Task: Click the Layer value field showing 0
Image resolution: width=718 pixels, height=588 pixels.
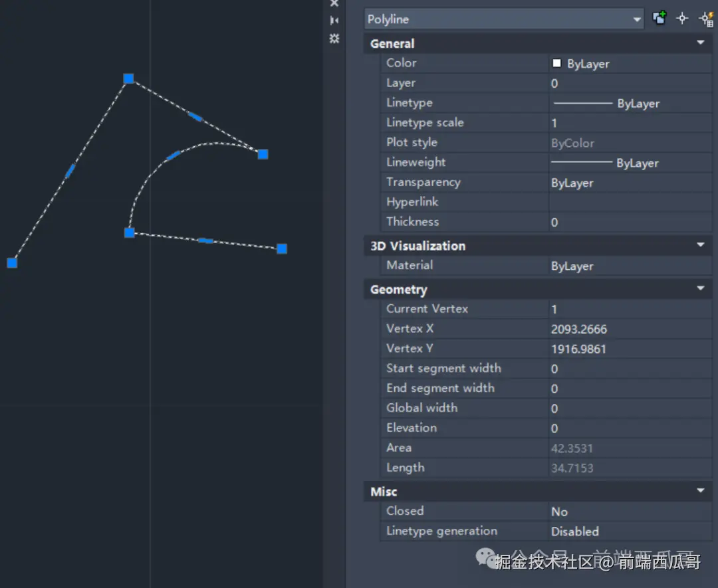Action: pyautogui.click(x=630, y=83)
